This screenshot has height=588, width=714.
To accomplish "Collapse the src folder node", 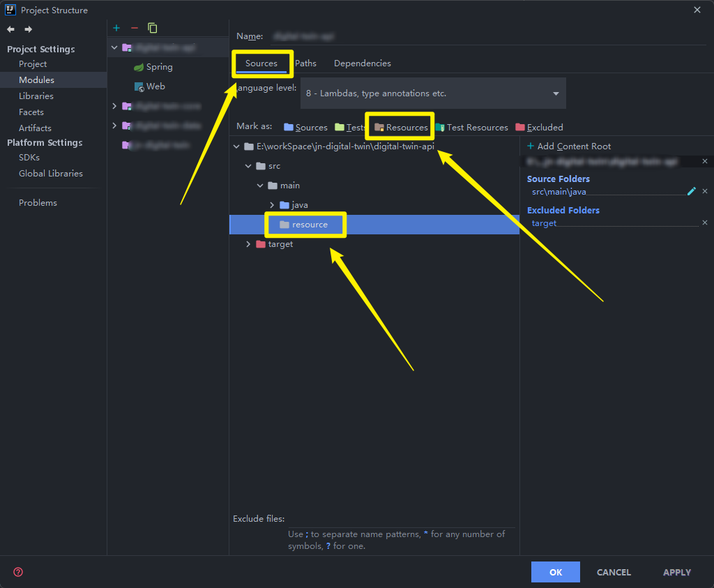I will (x=248, y=166).
